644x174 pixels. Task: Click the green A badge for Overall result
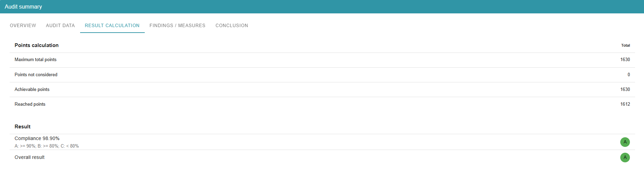pyautogui.click(x=625, y=158)
